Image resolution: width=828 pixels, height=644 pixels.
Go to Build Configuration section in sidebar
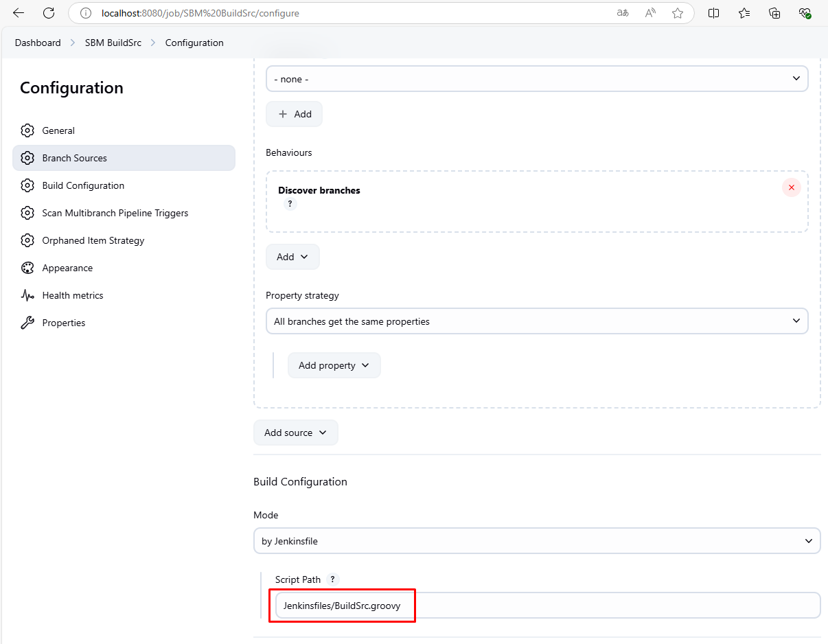(83, 185)
